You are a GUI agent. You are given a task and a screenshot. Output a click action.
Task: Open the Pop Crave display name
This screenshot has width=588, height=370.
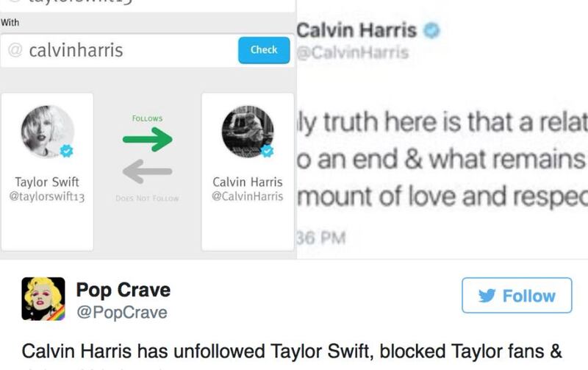(x=123, y=290)
